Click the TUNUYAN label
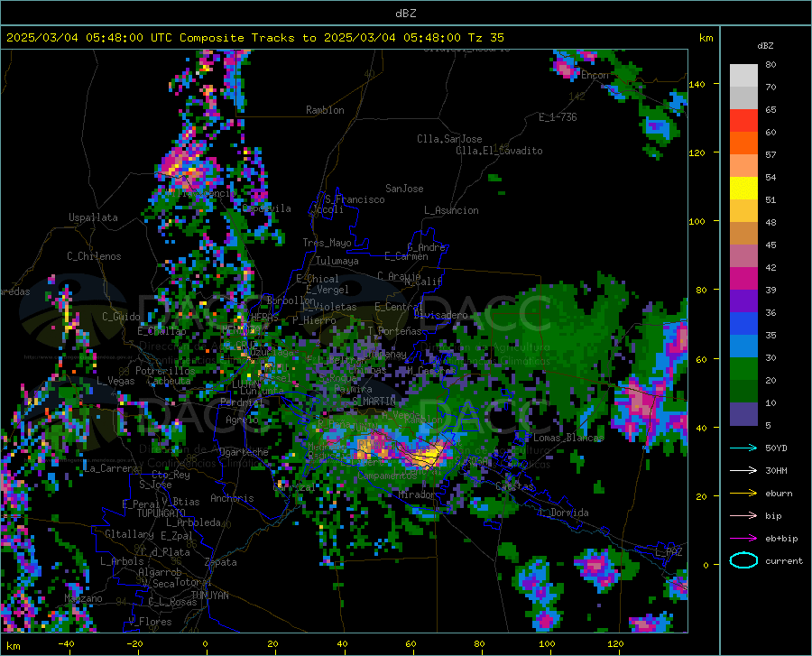Viewport: 812px width, 656px height. pos(209,596)
